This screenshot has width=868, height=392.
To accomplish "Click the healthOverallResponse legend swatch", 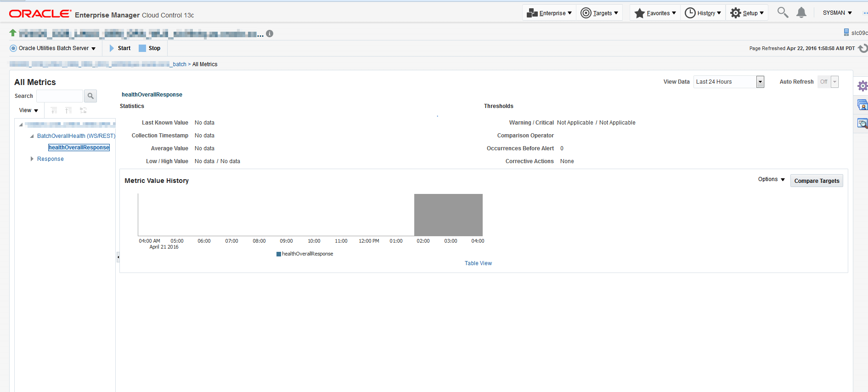I will [x=279, y=254].
